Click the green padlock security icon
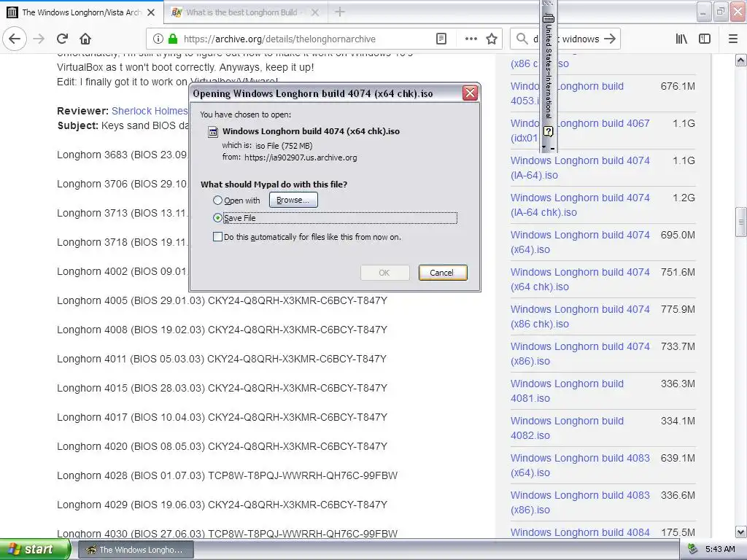 tap(173, 39)
